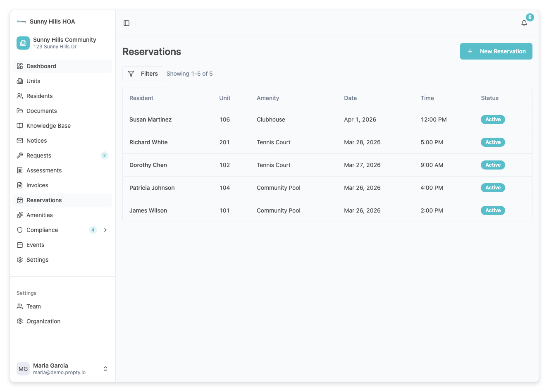The height and width of the screenshot is (392, 549).
Task: Expand the Sunny Hills Community selector
Action: pos(62,43)
